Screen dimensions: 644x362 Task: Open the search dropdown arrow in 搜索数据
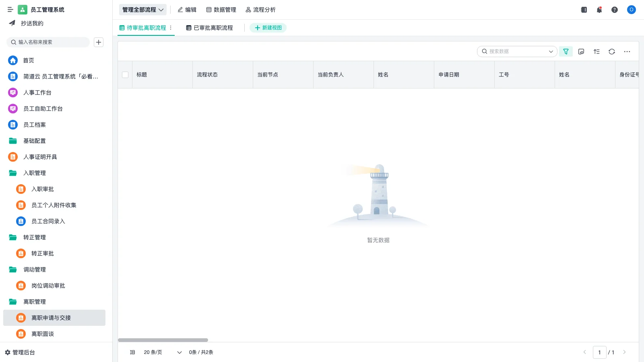coord(551,51)
